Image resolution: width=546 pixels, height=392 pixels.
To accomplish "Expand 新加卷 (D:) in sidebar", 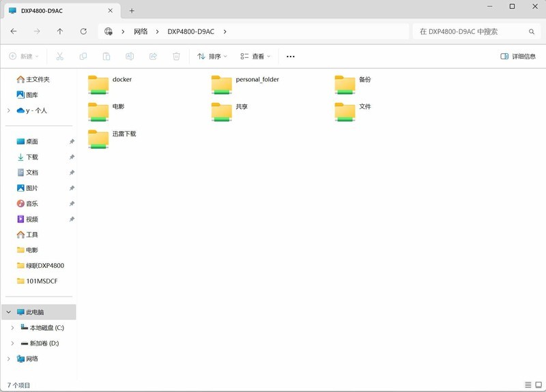I will click(x=12, y=344).
